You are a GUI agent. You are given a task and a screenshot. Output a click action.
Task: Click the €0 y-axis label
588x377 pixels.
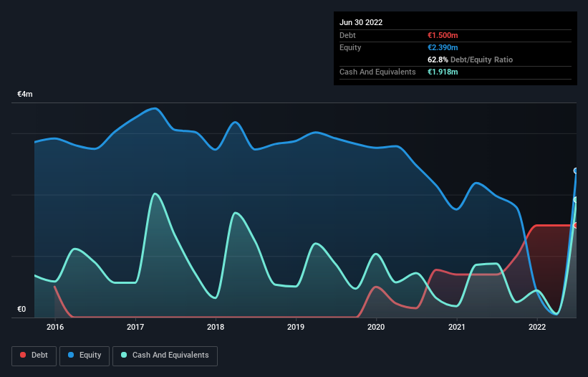21,309
